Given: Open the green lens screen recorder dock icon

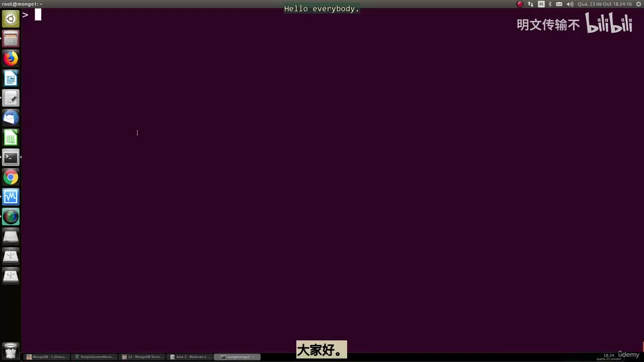Looking at the screenshot, I should 11,217.
